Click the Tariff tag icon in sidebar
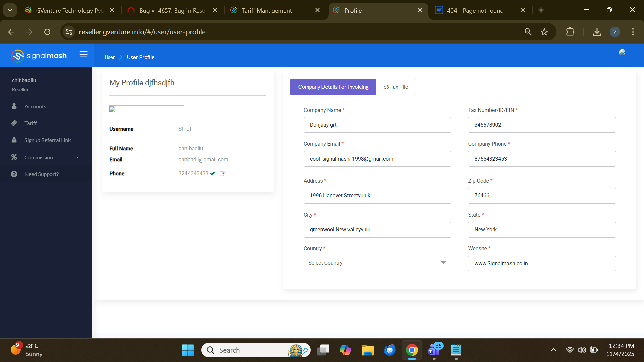The height and width of the screenshot is (362, 644). (x=14, y=123)
